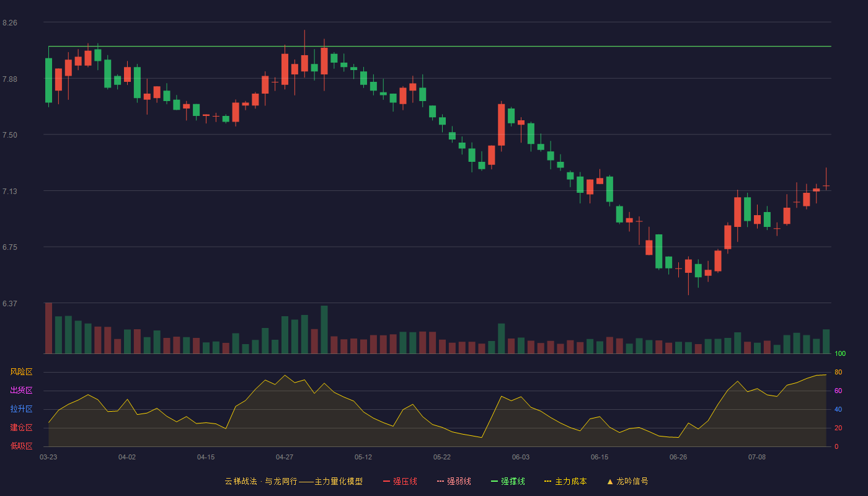
Task: Click the 04-15 date axis label
Action: coord(206,457)
